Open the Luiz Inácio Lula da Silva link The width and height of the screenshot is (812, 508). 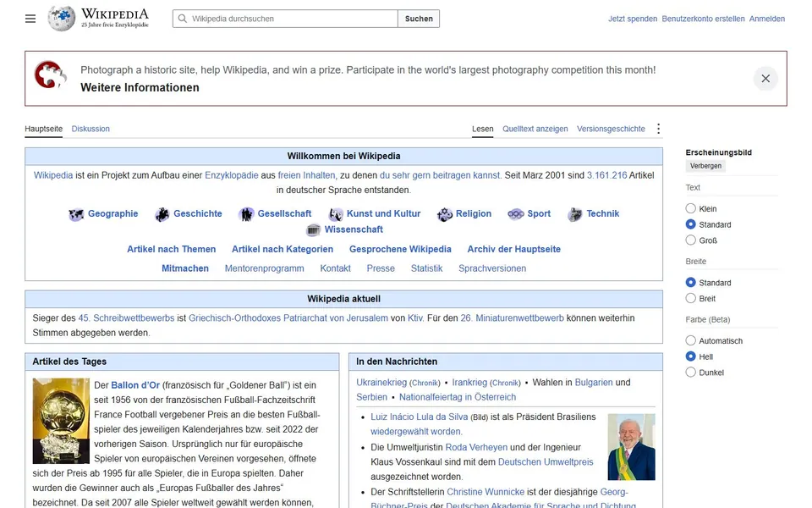point(419,417)
